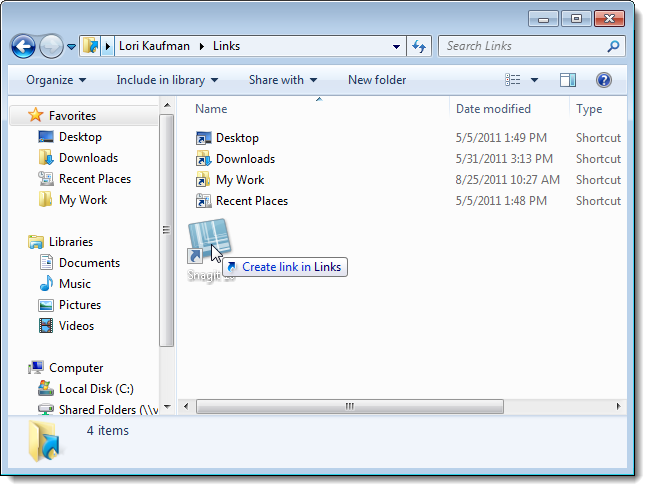Open the Documents library
Image resolution: width=650 pixels, height=491 pixels.
click(89, 263)
